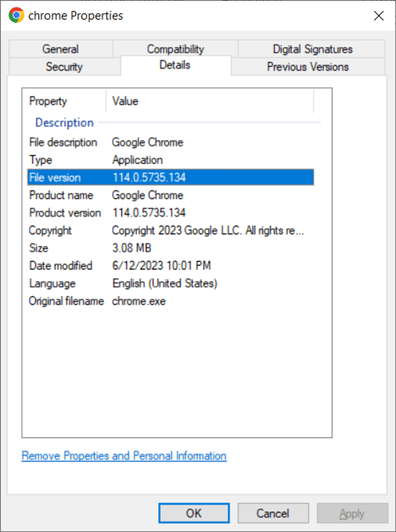Image resolution: width=396 pixels, height=532 pixels.
Task: Open Remove Properties and Personal Information link
Action: (x=124, y=456)
